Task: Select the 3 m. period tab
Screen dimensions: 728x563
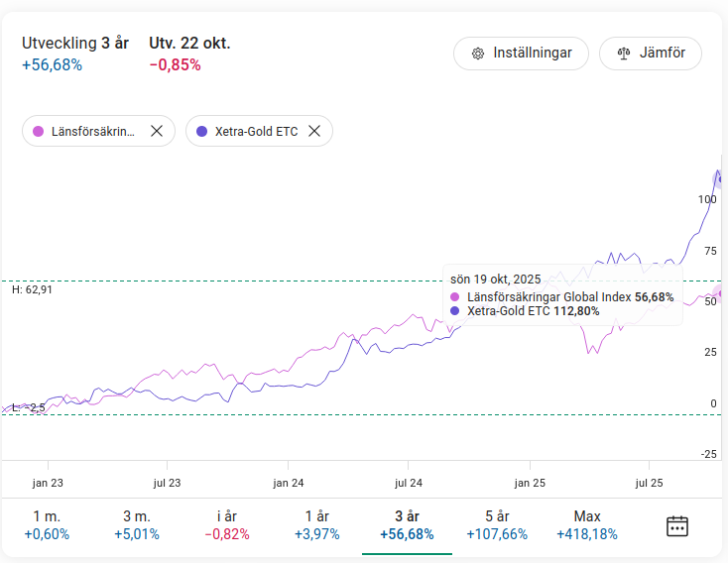Action: [x=136, y=525]
